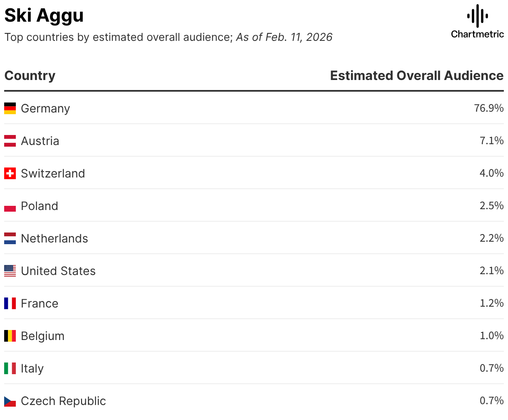Viewport: 508px width, 420px height.
Task: Select the United States flag icon
Action: pos(10,271)
